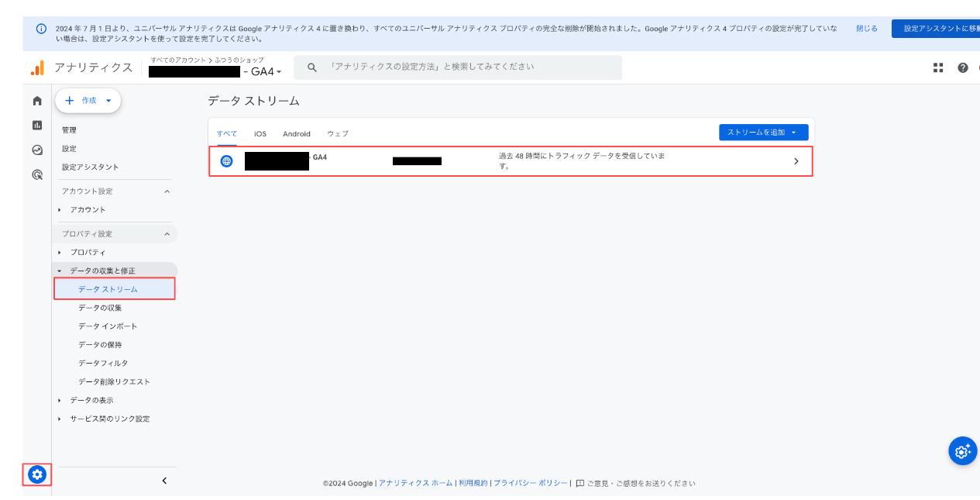Open 設定アシスタント in the sidebar
This screenshot has width=980, height=500.
point(91,167)
